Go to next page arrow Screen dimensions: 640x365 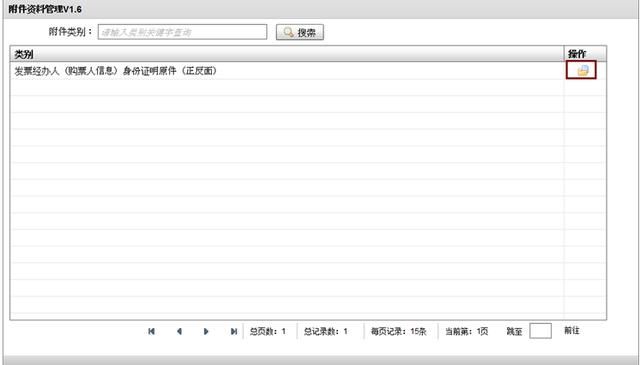click(206, 331)
